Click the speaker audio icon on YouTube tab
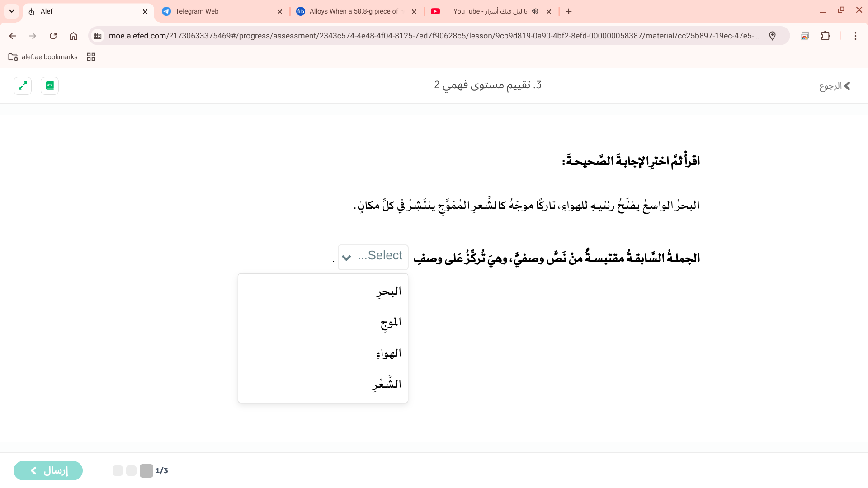 coord(535,11)
